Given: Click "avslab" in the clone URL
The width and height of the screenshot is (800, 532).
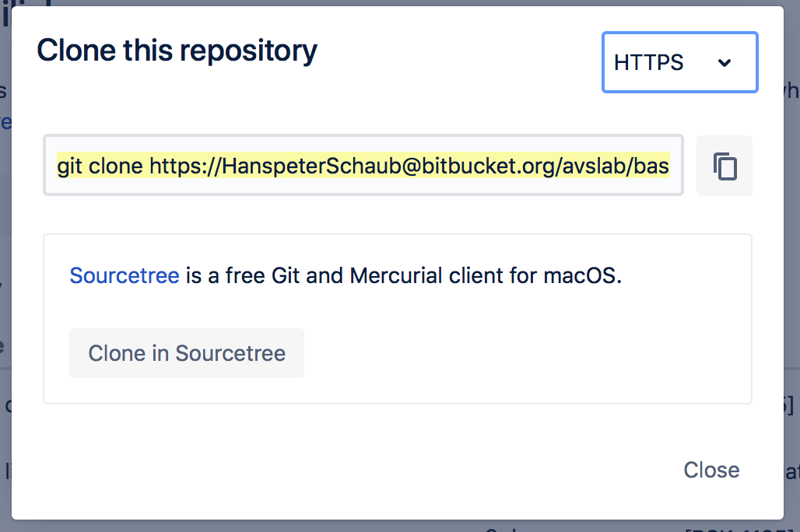Looking at the screenshot, I should 597,166.
